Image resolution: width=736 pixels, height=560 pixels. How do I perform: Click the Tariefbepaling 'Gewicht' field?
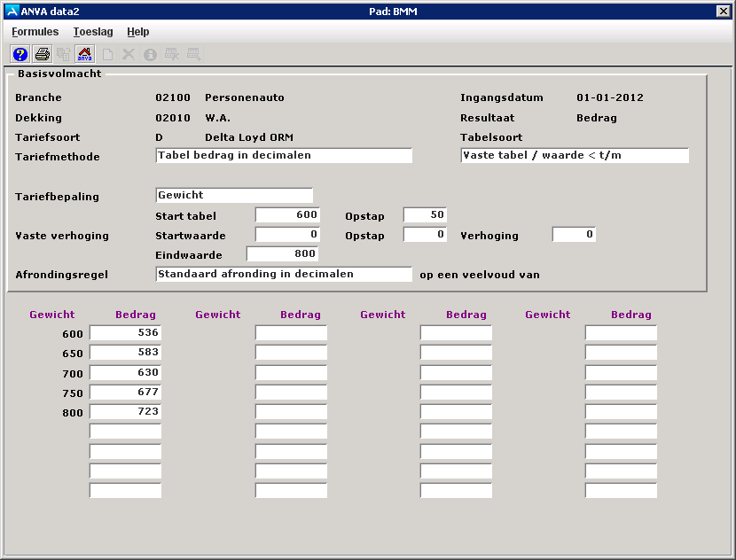tap(234, 196)
